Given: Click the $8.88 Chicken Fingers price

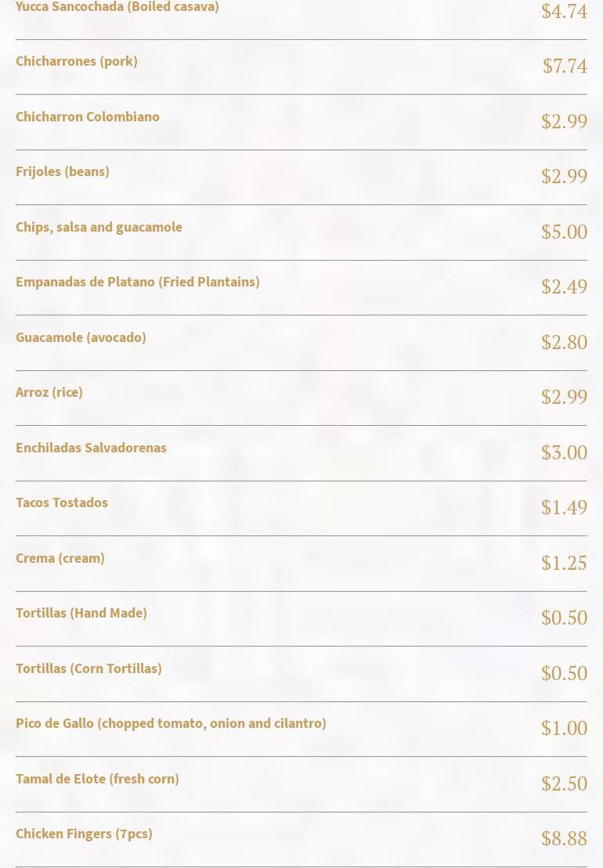Looking at the screenshot, I should (x=564, y=839).
